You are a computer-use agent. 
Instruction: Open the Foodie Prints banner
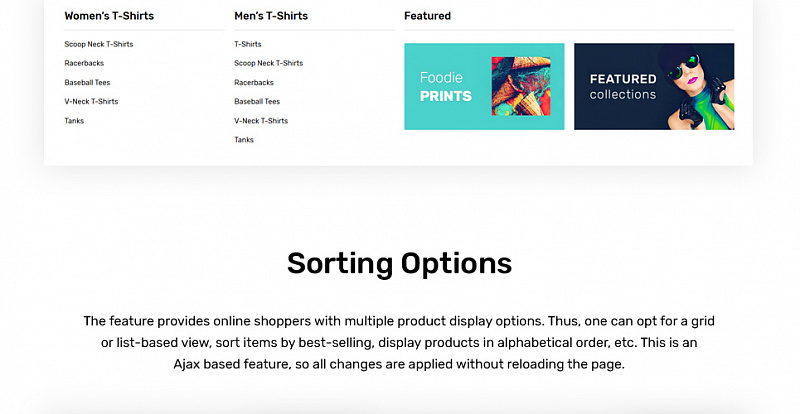(x=484, y=86)
